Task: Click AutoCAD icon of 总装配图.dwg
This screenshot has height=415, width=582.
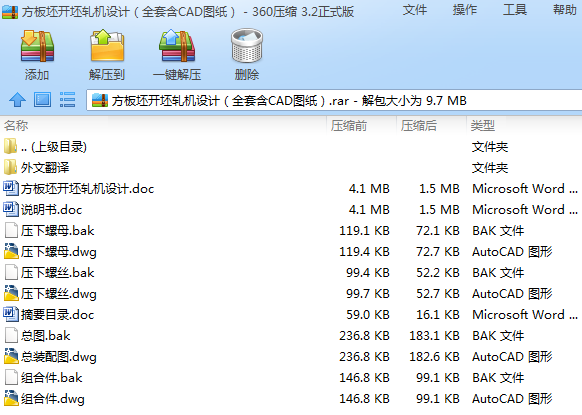Action: (x=11, y=356)
